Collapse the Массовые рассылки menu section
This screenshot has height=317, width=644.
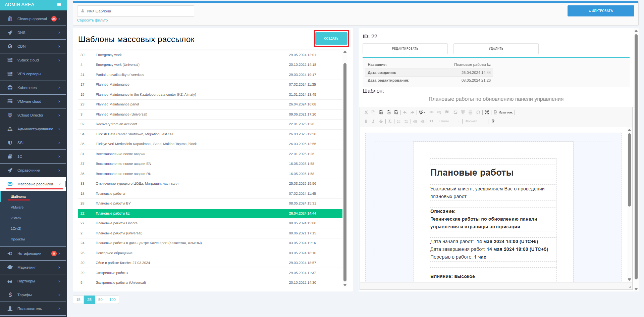click(x=33, y=184)
